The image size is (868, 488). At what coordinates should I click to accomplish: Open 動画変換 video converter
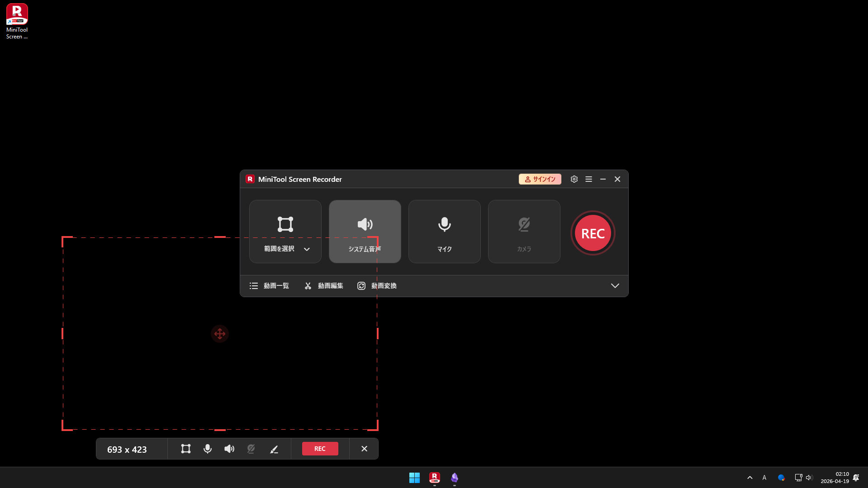[x=377, y=286]
